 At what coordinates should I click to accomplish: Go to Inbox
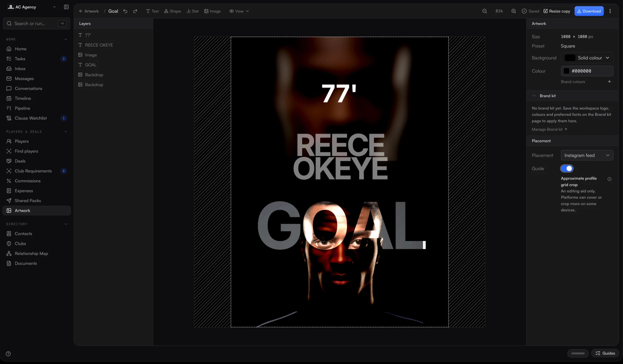[x=36, y=69]
